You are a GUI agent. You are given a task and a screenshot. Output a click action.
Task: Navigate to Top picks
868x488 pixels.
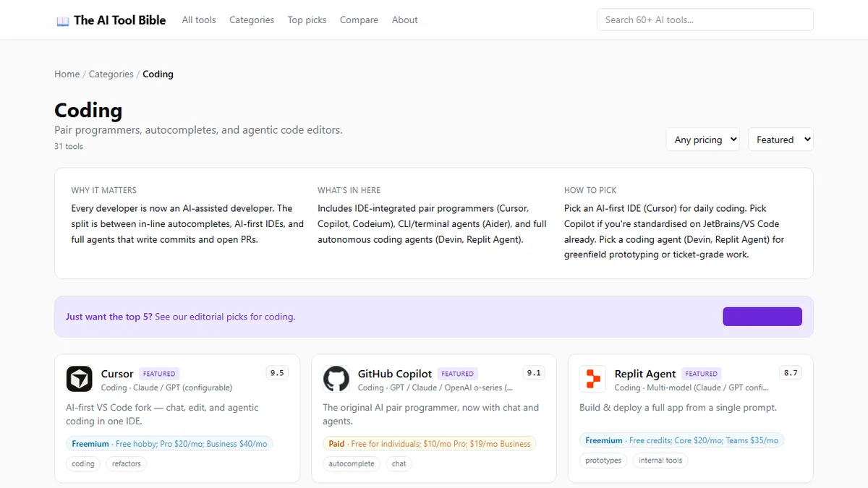coord(307,20)
